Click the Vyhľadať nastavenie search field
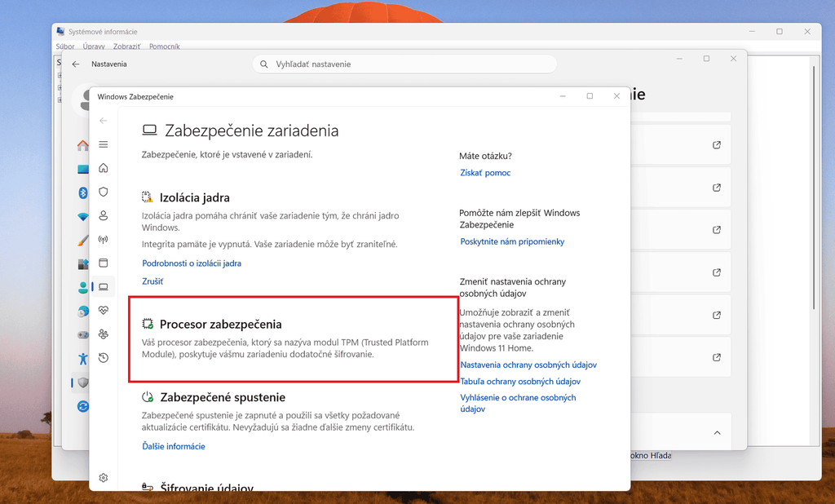The width and height of the screenshot is (835, 504). point(404,64)
